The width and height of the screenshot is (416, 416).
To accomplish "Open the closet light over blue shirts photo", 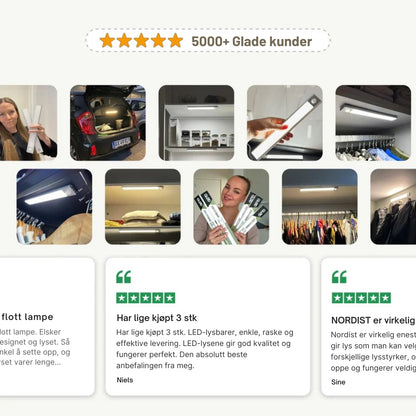I will 373,123.
